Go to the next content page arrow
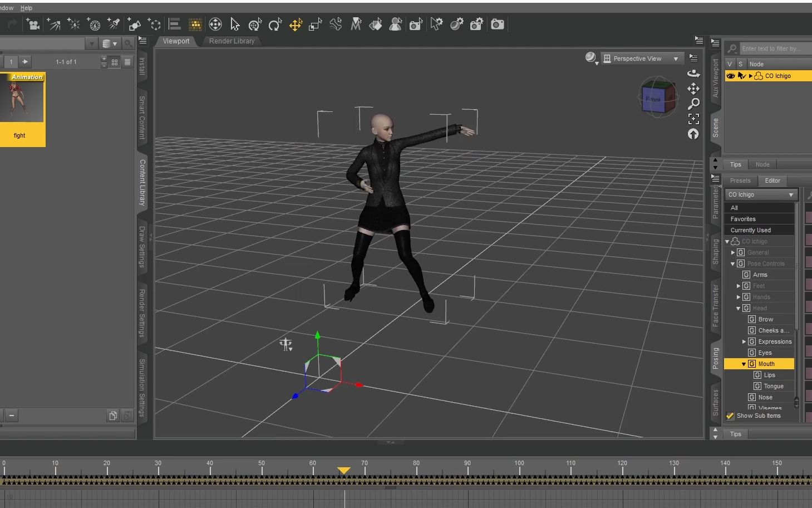This screenshot has height=508, width=812. tap(25, 62)
